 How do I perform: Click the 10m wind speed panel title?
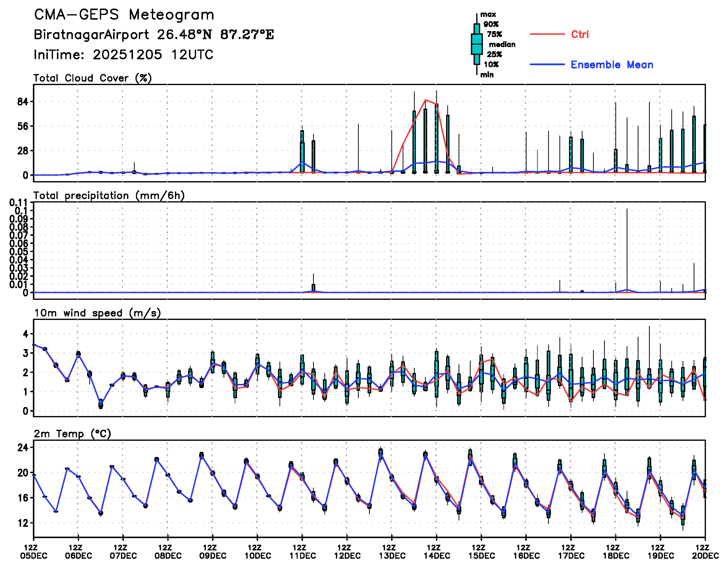[x=97, y=313]
